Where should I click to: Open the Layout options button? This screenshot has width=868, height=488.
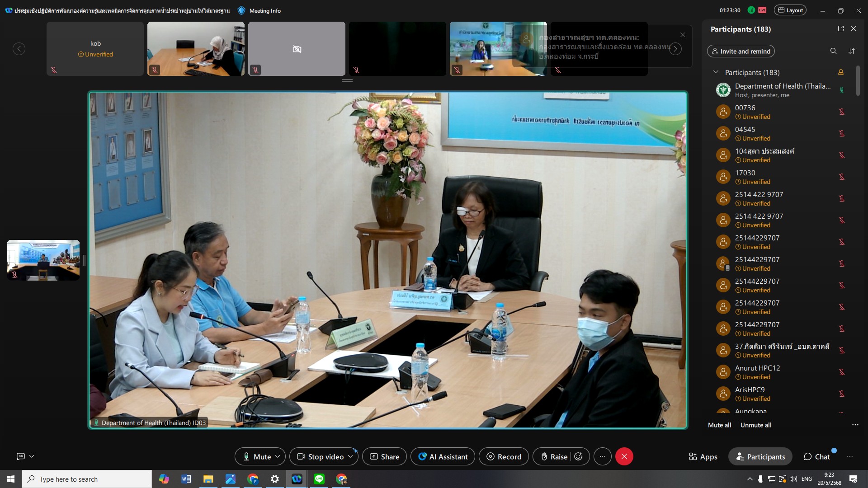[790, 10]
